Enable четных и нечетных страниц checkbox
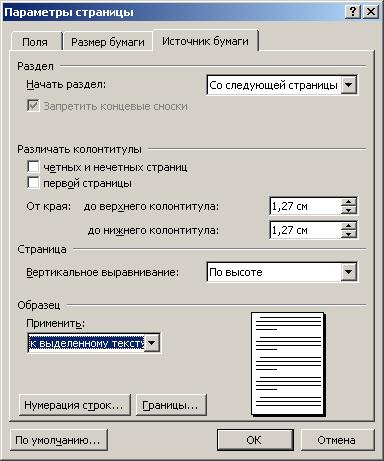384x461 pixels. 33,167
